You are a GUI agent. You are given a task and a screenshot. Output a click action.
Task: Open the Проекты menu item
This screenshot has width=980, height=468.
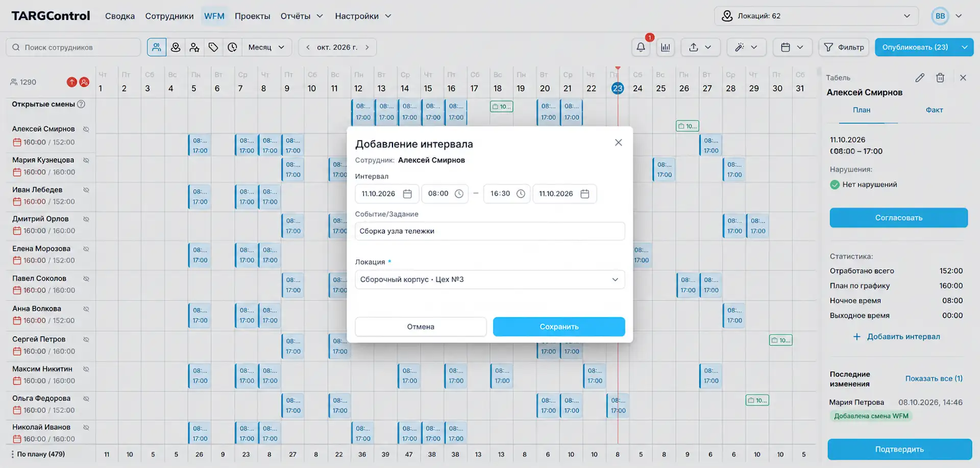(x=252, y=16)
